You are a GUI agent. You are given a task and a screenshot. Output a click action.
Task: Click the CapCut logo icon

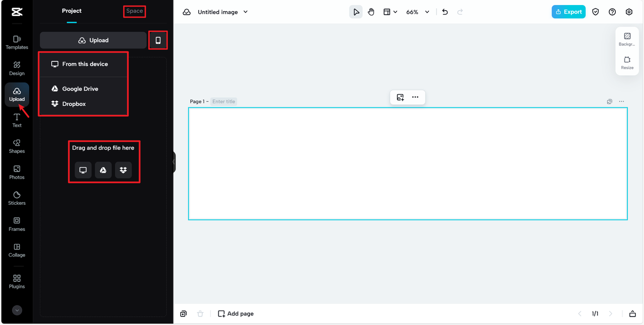coord(17,12)
